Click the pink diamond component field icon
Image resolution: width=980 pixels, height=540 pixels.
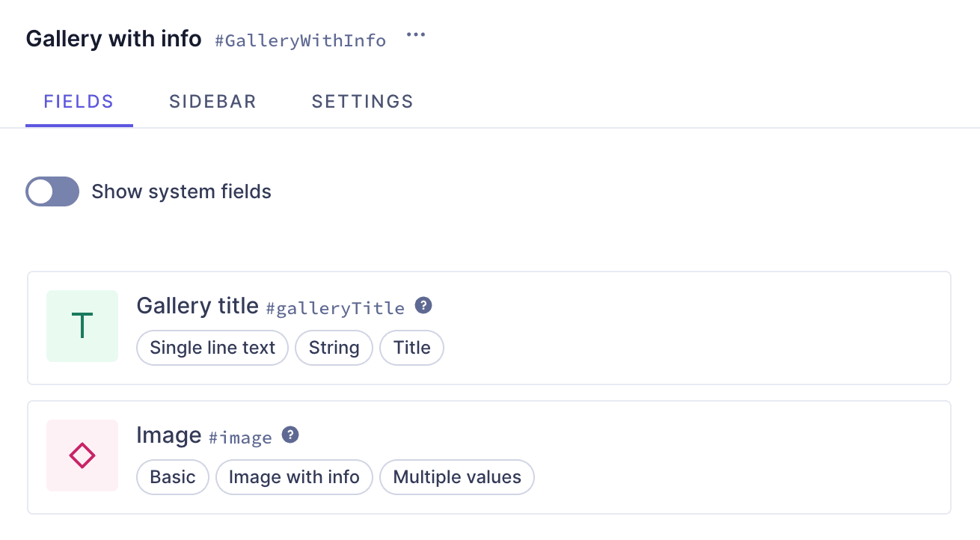tap(82, 455)
